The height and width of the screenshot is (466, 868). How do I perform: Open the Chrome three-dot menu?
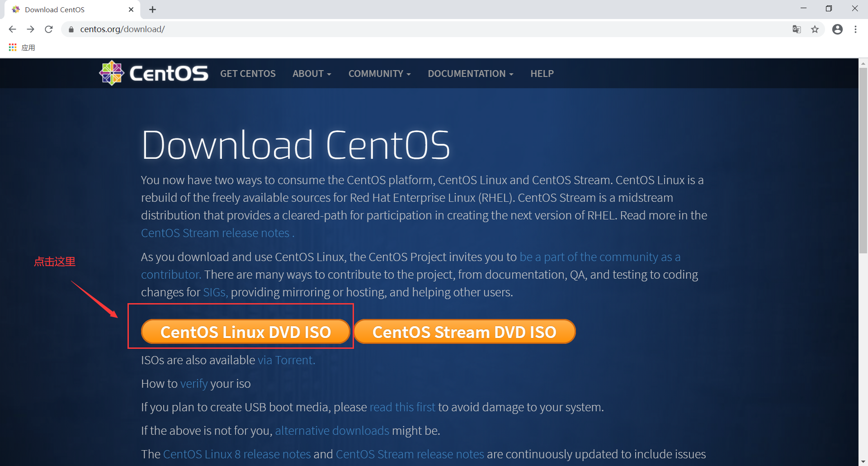pyautogui.click(x=855, y=29)
